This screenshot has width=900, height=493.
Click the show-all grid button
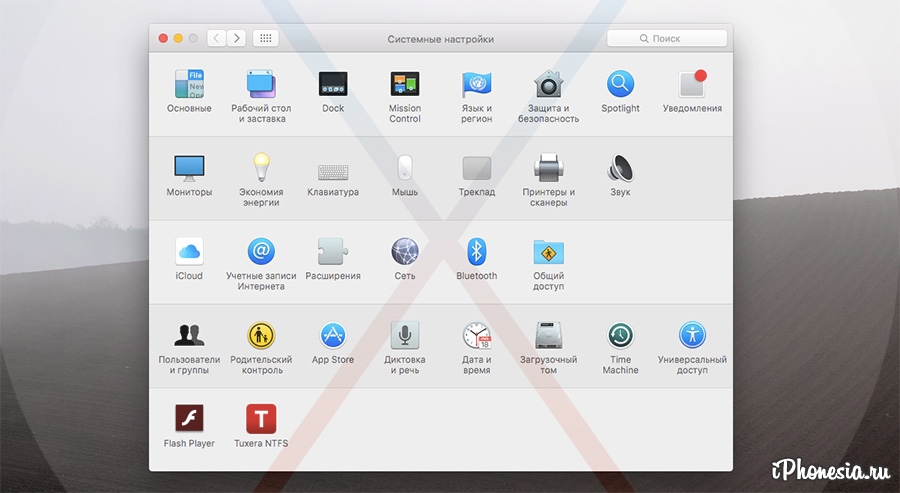pyautogui.click(x=265, y=38)
